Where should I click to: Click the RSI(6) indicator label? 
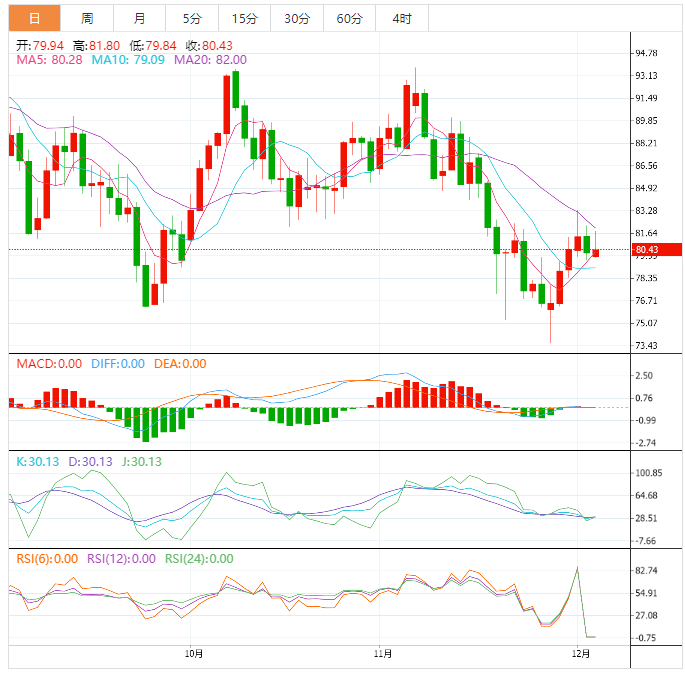click(47, 559)
